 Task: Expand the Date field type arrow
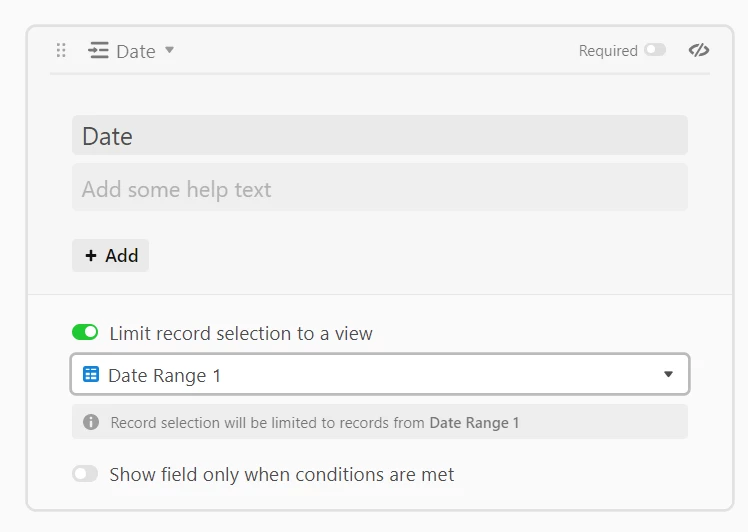pyautogui.click(x=169, y=50)
